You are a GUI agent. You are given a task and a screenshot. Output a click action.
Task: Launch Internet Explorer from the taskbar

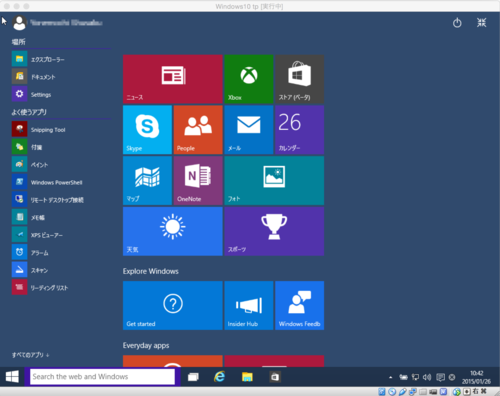(x=219, y=377)
